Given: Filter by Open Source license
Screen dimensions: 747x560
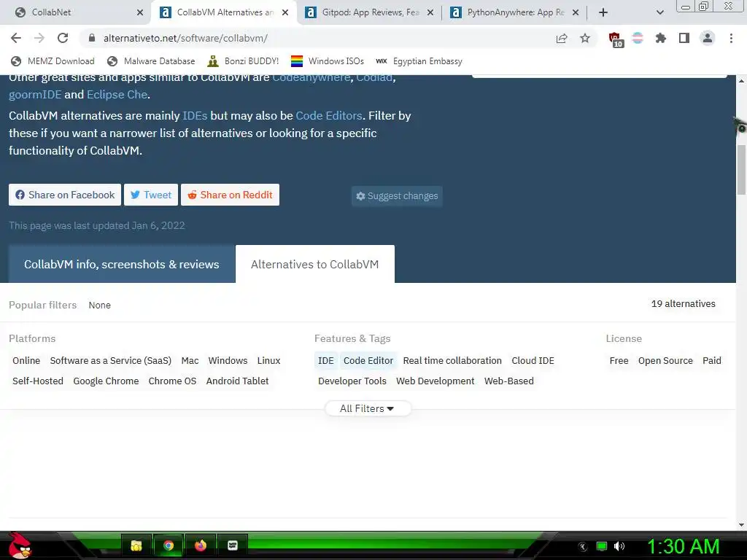Looking at the screenshot, I should point(665,360).
